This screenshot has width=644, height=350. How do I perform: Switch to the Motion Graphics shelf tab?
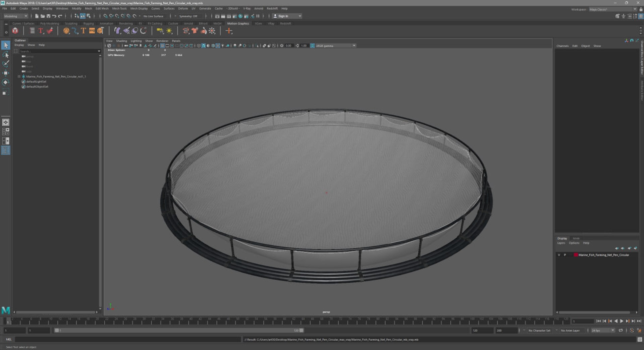pos(238,23)
